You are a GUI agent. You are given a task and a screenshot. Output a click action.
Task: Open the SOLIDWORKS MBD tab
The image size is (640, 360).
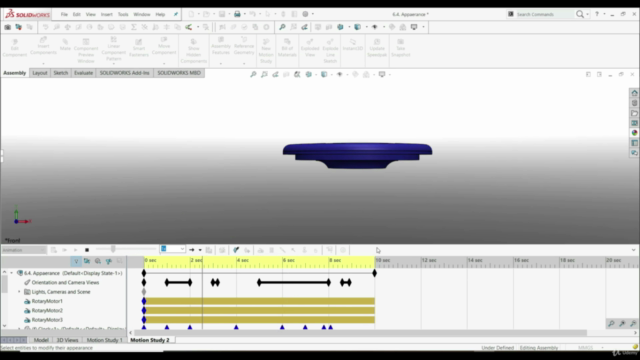[x=179, y=73]
